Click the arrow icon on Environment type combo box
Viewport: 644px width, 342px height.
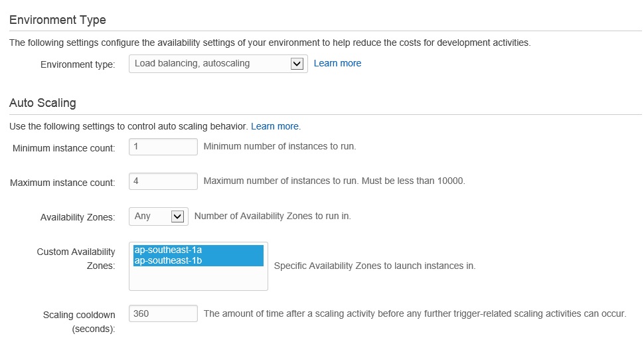[x=297, y=64]
